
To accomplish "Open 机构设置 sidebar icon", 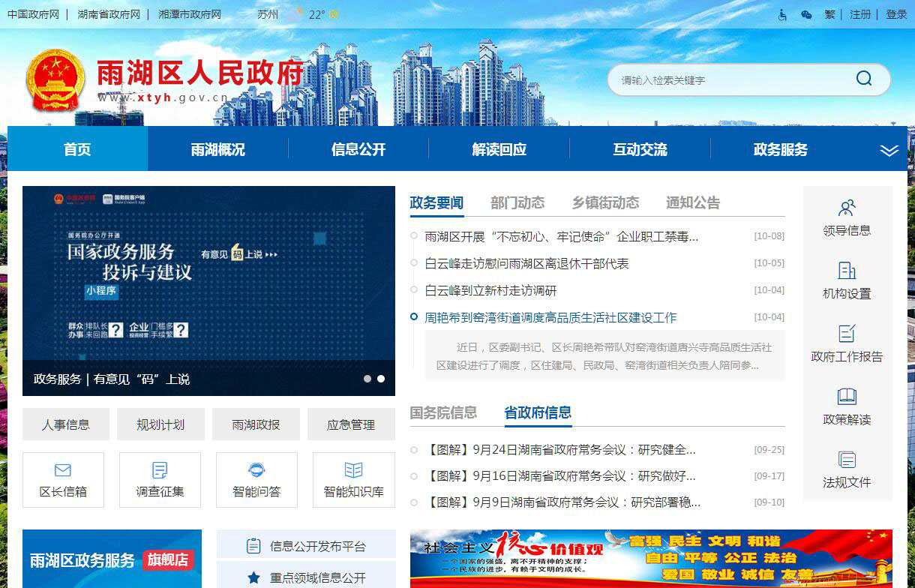I will (847, 271).
